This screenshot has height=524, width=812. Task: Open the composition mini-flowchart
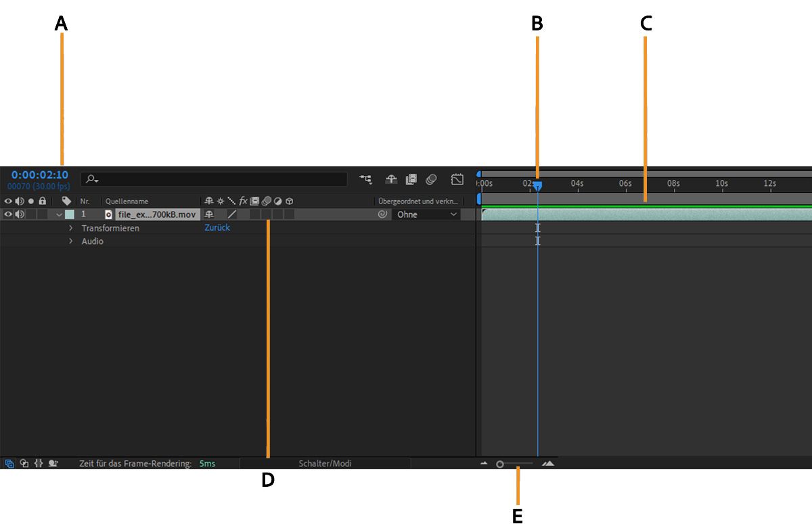click(365, 179)
